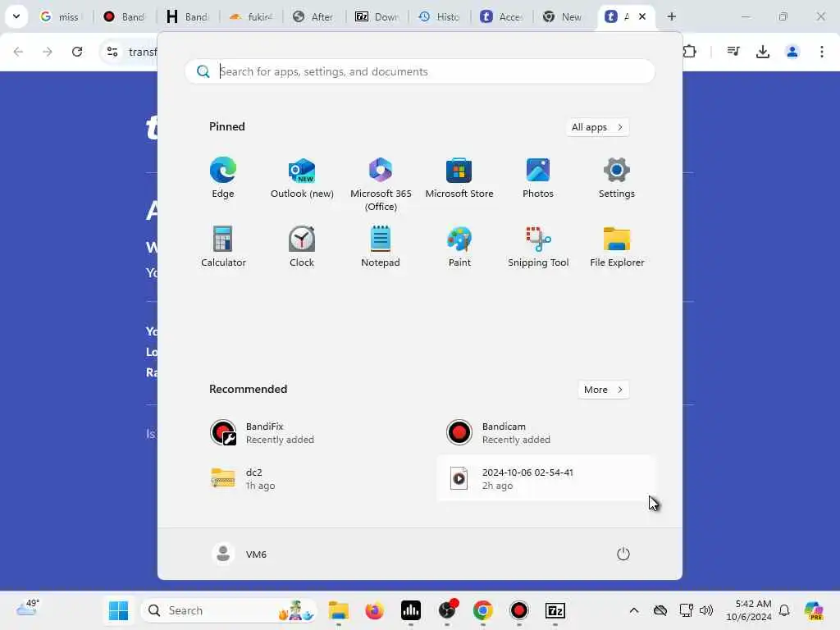840x630 pixels.
Task: Open File Explorer from Pinned
Action: point(617,246)
